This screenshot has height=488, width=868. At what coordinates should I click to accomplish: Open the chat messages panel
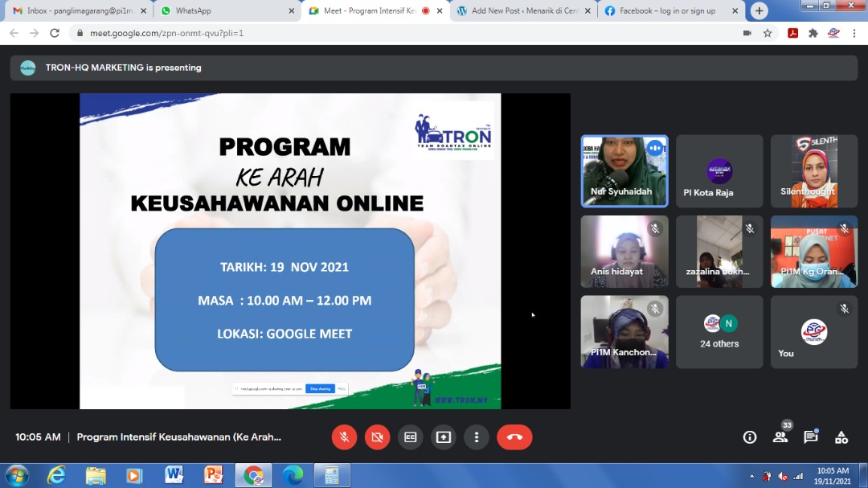click(810, 437)
